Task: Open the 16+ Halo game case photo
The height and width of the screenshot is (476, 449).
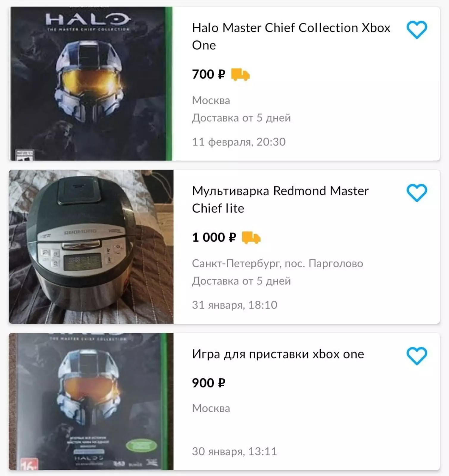Action: point(91,401)
